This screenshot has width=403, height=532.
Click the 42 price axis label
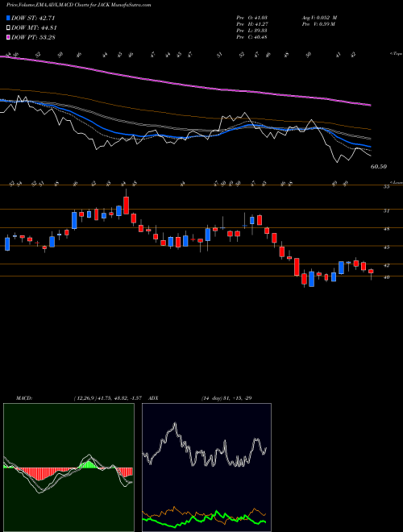[x=386, y=266]
